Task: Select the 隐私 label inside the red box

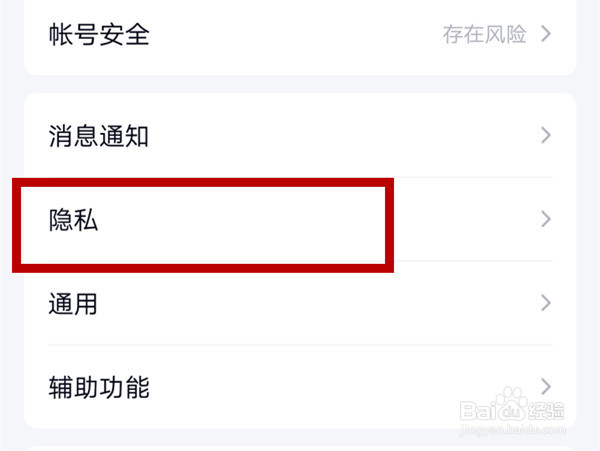Action: pos(73,220)
